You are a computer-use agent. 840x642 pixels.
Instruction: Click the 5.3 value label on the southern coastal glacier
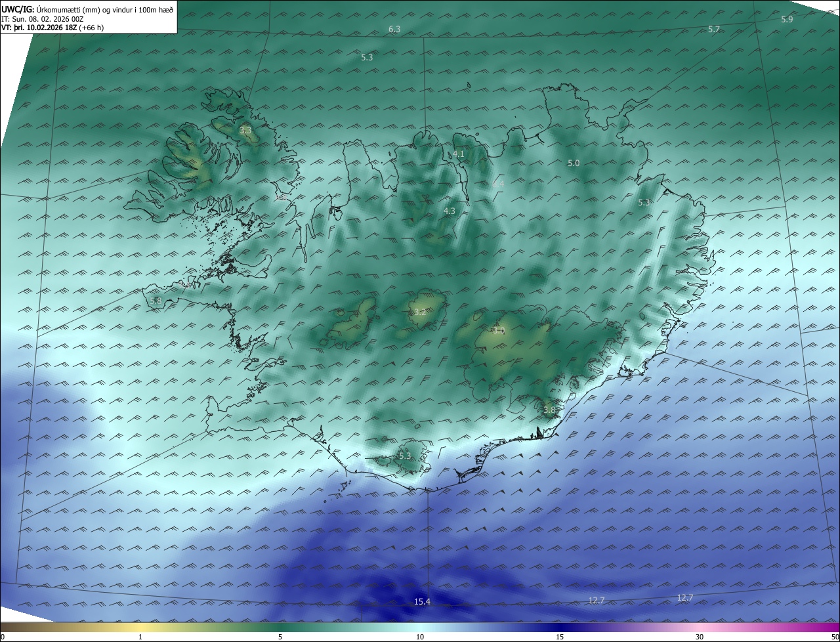coord(405,456)
